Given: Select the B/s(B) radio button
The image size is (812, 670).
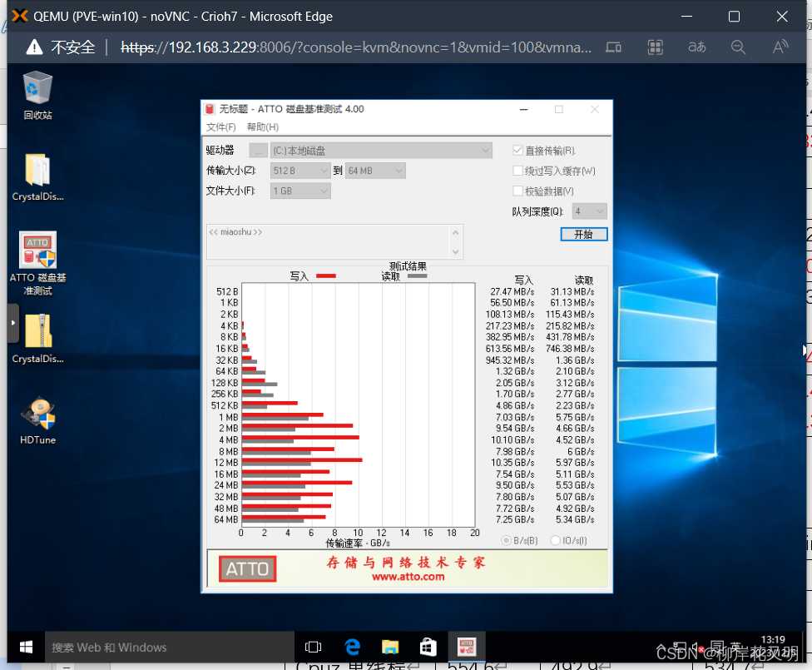Looking at the screenshot, I should click(x=506, y=540).
